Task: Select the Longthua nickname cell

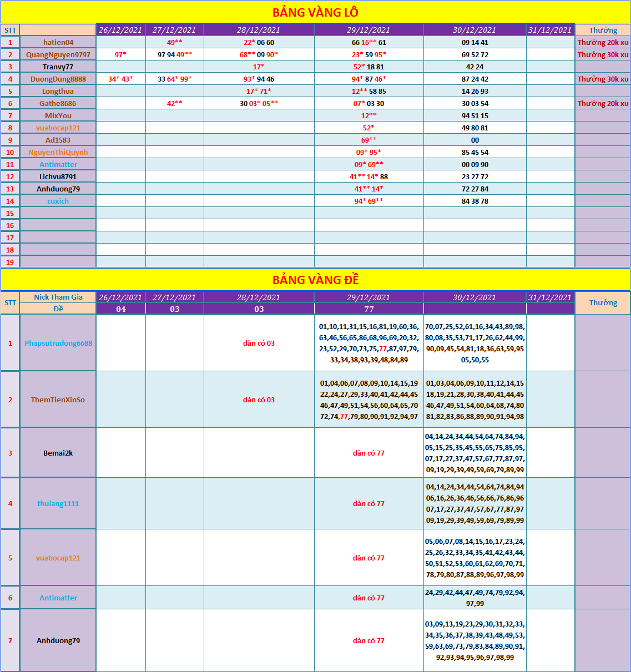Action: coord(58,91)
